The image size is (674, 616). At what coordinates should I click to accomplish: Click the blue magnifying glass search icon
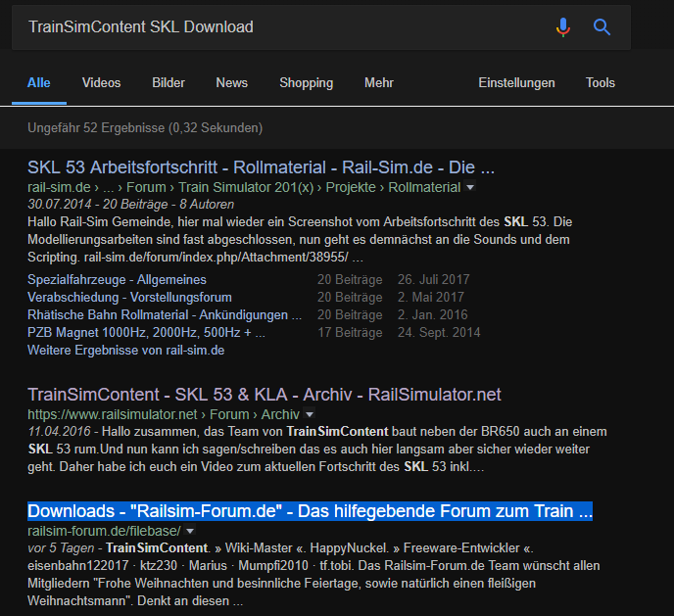pos(602,27)
